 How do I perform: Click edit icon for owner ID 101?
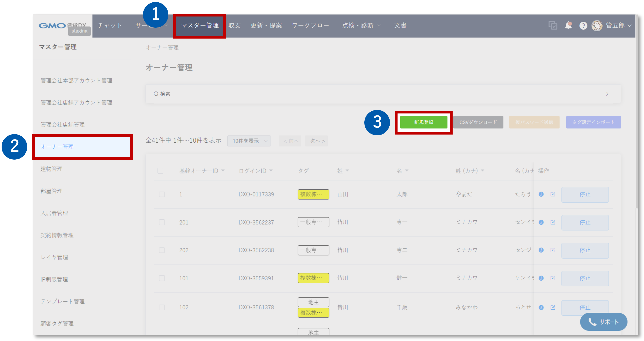553,278
